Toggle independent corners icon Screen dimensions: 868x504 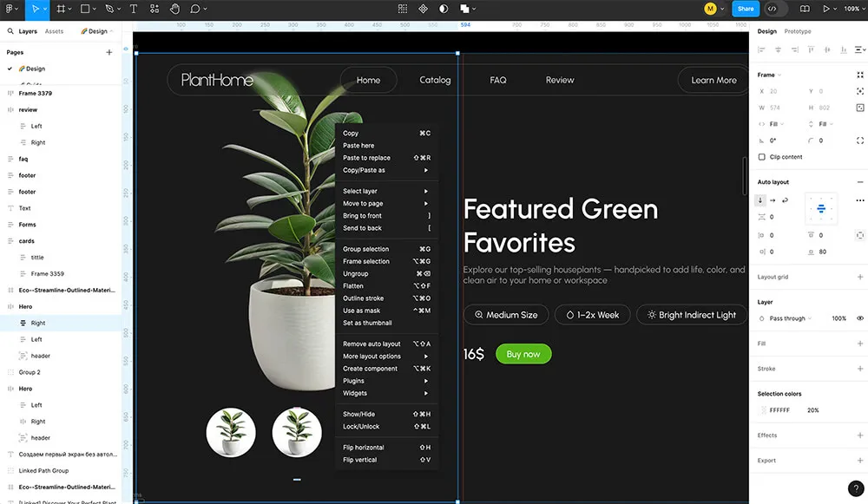point(860,141)
